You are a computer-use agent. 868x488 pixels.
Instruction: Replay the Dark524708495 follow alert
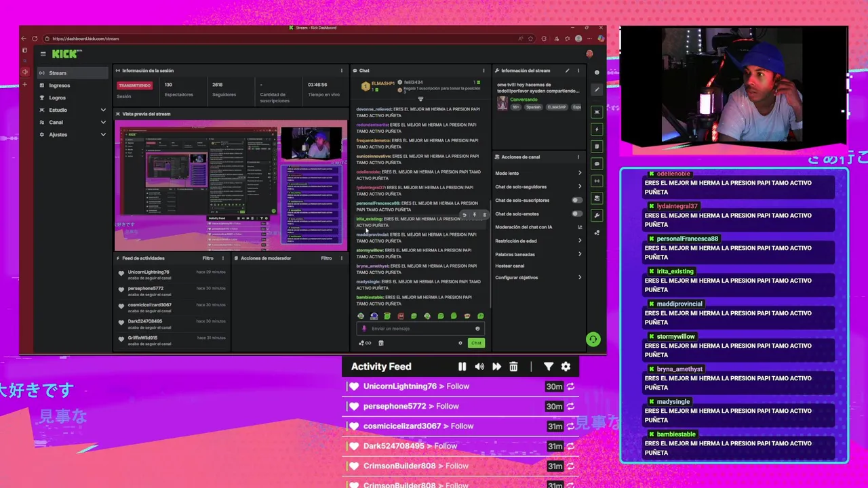(x=571, y=446)
